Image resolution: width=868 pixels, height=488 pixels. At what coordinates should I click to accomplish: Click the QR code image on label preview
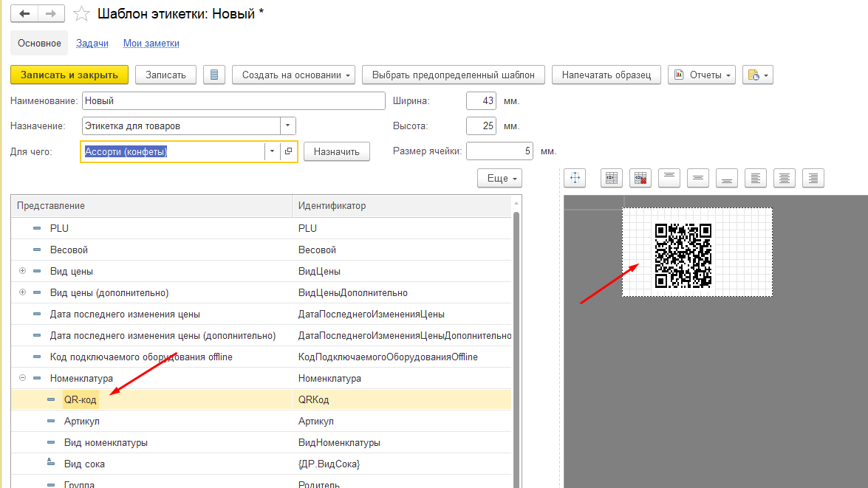(x=683, y=255)
